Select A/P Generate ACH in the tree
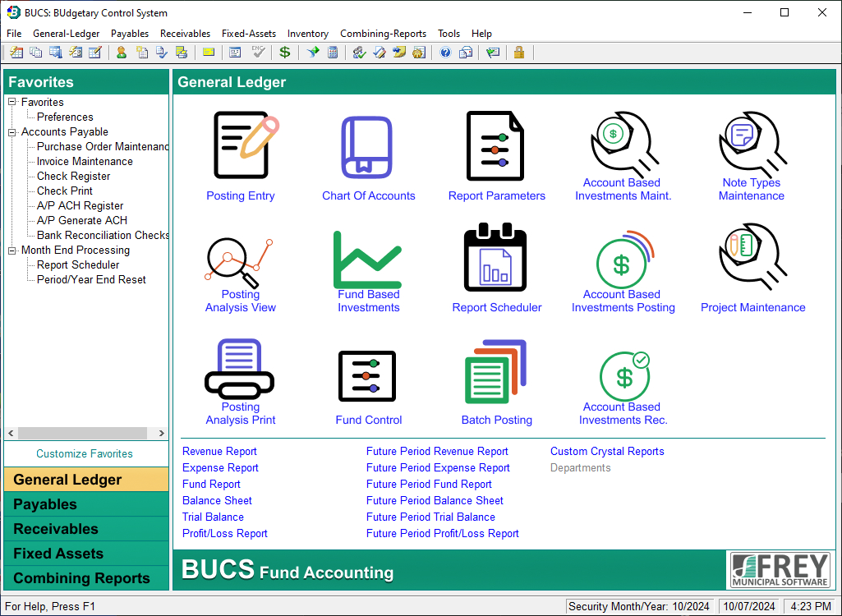The width and height of the screenshot is (842, 616). pyautogui.click(x=82, y=221)
